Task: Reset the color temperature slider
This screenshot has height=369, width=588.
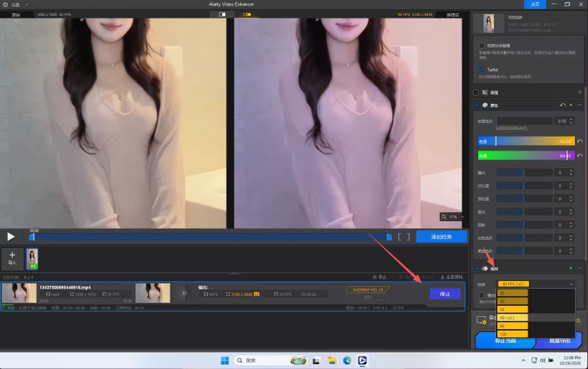Action: [x=580, y=141]
